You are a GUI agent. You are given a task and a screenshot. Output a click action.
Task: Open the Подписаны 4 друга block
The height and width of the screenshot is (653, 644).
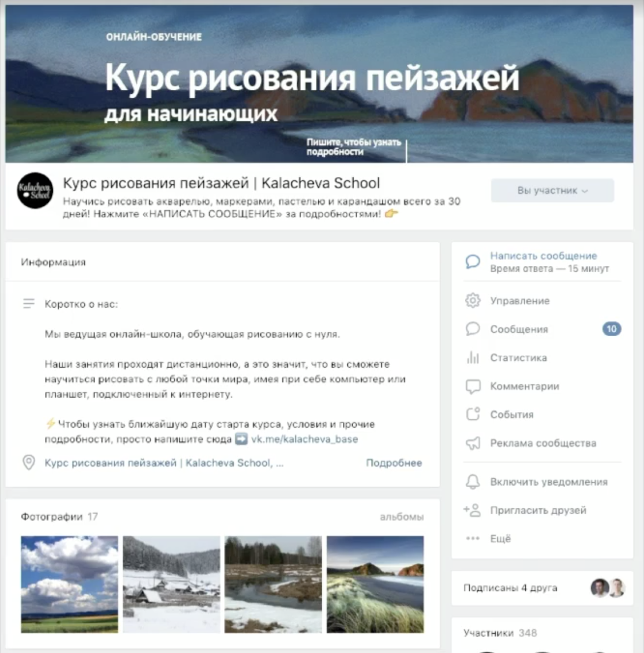[542, 588]
